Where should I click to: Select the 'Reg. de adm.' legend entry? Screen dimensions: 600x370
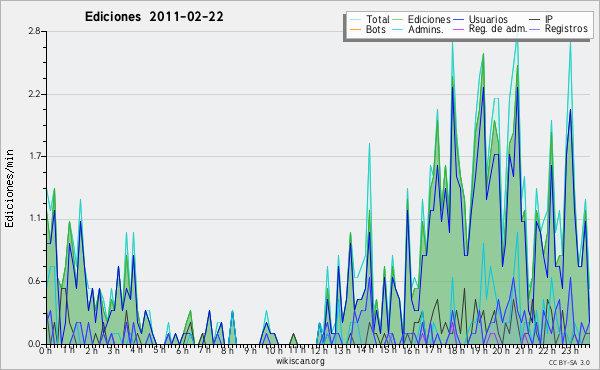[x=498, y=29]
